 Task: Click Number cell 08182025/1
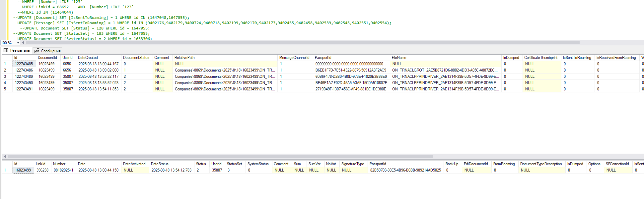(x=64, y=170)
